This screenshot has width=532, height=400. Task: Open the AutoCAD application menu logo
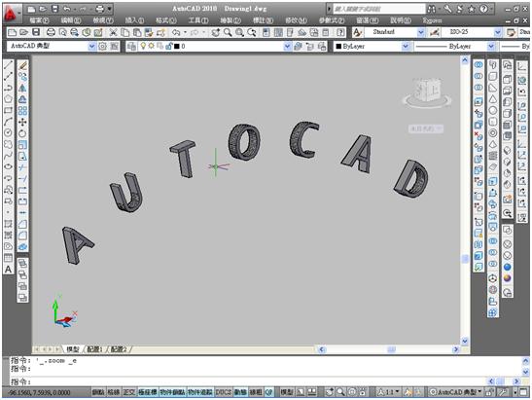[11, 14]
